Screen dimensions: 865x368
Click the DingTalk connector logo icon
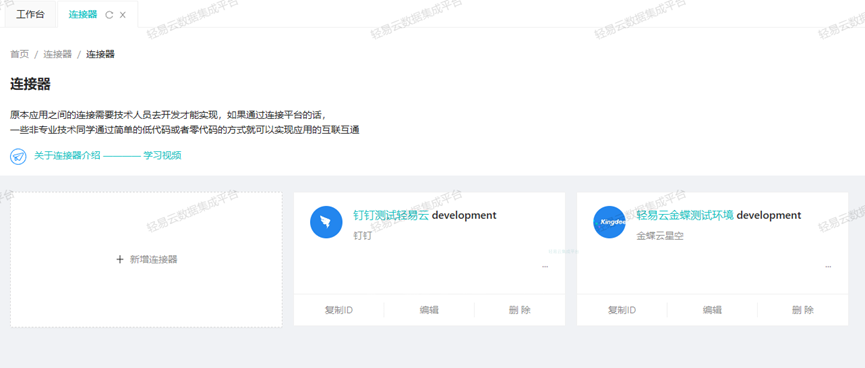[x=327, y=222]
